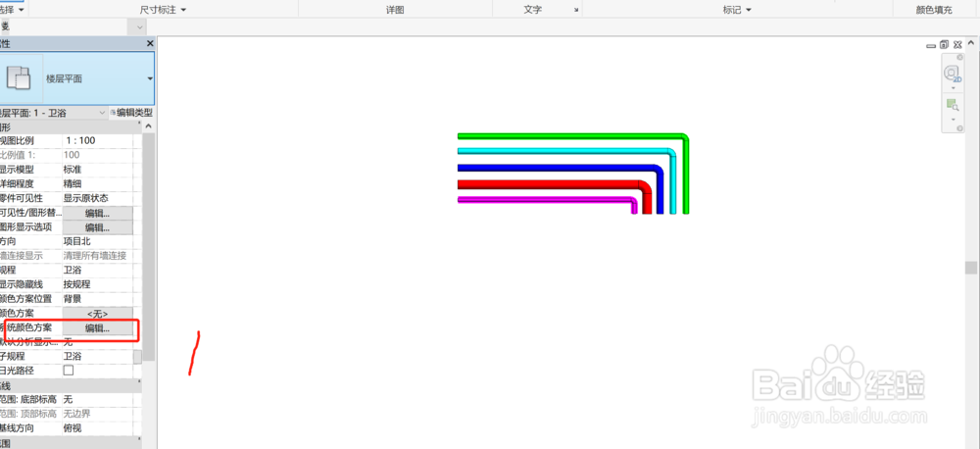
Task: Click 编辑 for 图形显示选项
Action: [x=97, y=227]
